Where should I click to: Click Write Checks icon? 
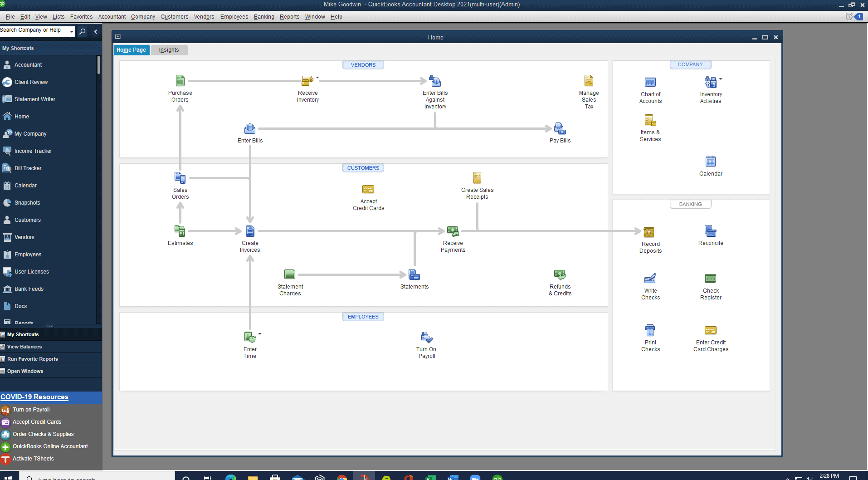650,279
